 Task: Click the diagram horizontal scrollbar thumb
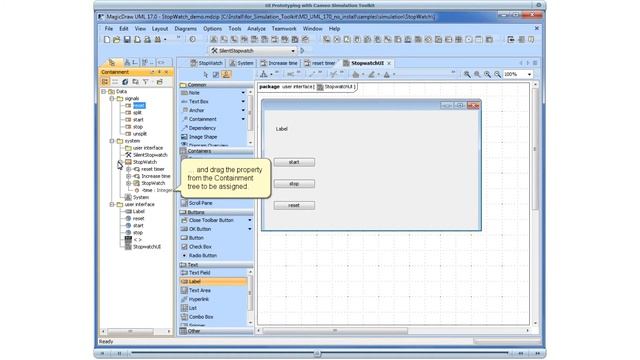(x=335, y=331)
